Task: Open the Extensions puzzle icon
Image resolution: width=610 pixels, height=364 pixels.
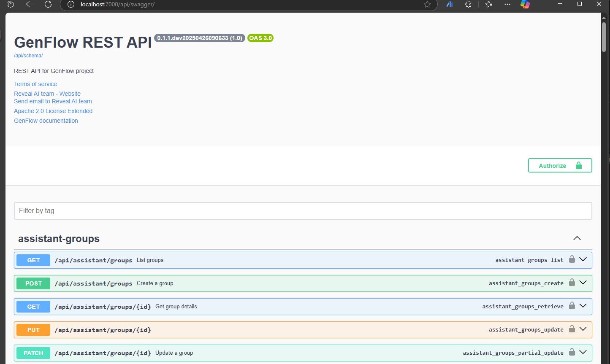Action: pyautogui.click(x=468, y=4)
